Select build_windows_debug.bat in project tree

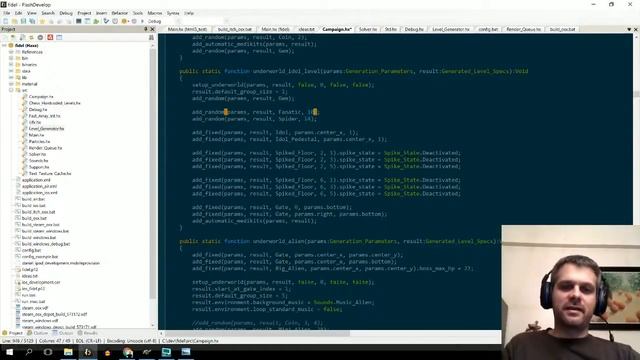coord(46,244)
